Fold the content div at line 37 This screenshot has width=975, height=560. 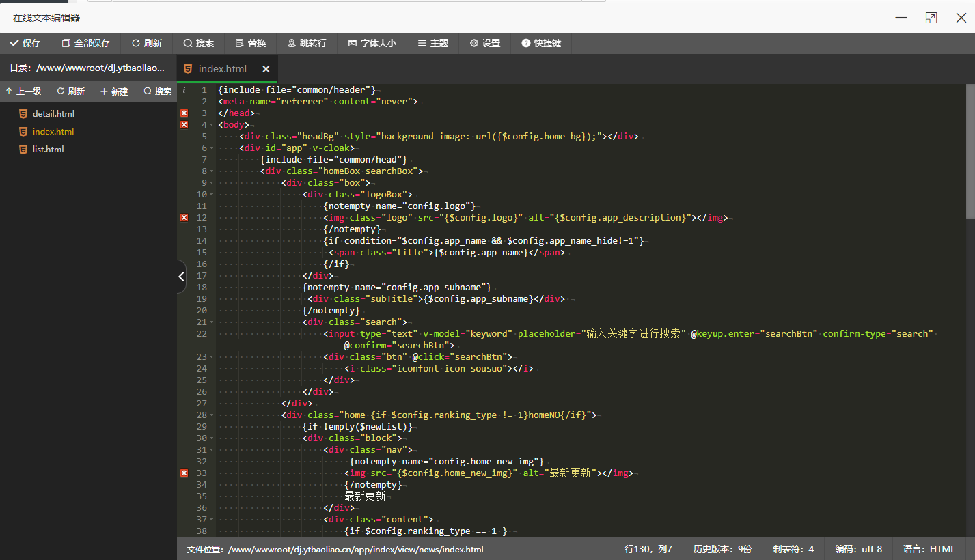coord(212,520)
